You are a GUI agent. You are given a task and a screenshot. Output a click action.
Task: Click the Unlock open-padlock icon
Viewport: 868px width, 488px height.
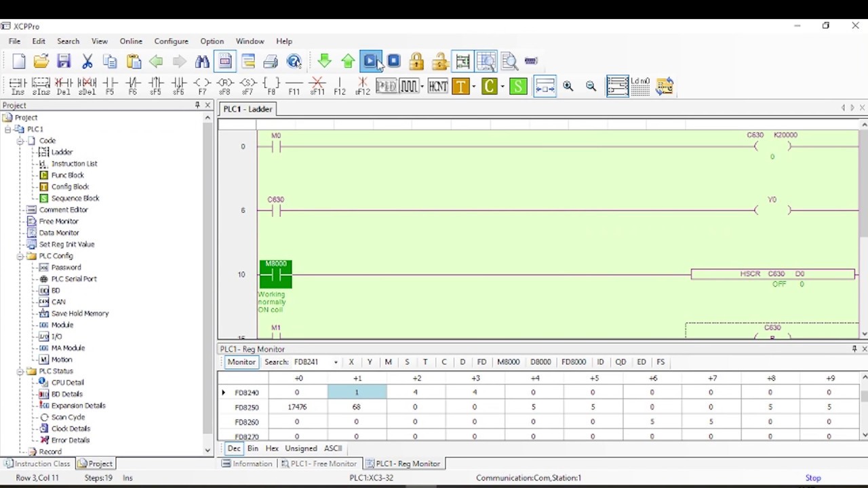point(439,62)
